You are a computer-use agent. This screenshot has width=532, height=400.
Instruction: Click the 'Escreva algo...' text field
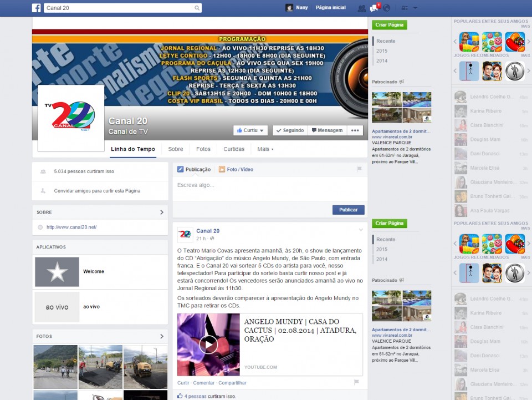point(269,185)
